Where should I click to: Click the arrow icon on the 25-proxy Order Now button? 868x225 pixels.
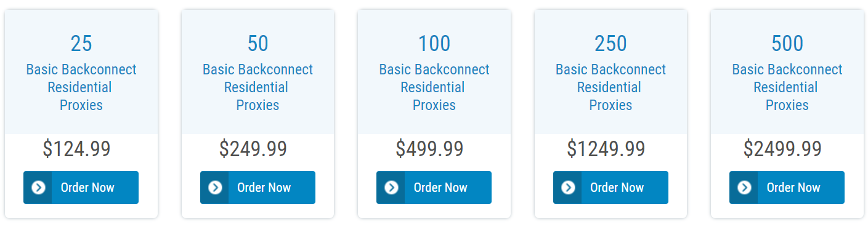(x=38, y=187)
